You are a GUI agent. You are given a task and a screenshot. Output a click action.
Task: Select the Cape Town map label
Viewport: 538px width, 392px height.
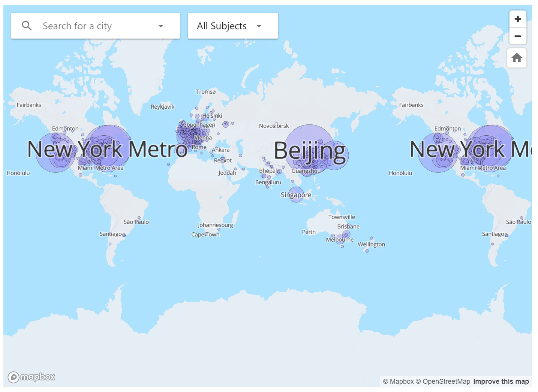(x=205, y=235)
